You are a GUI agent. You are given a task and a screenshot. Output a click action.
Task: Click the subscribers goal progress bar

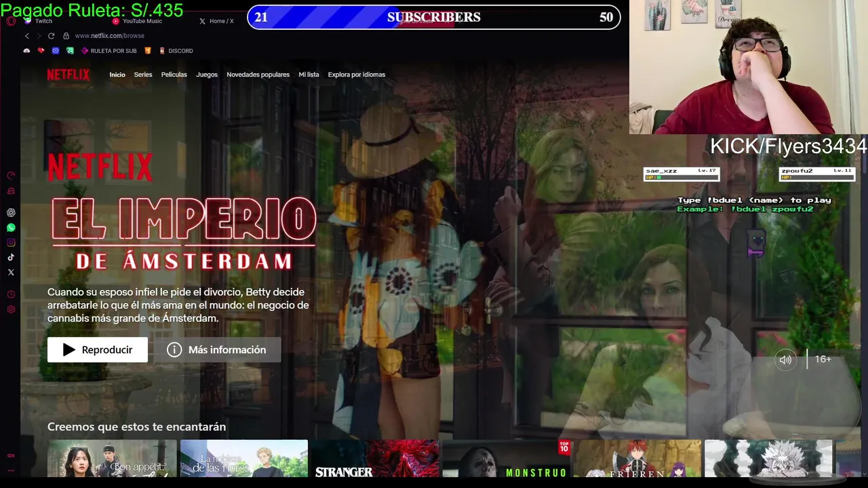(434, 18)
